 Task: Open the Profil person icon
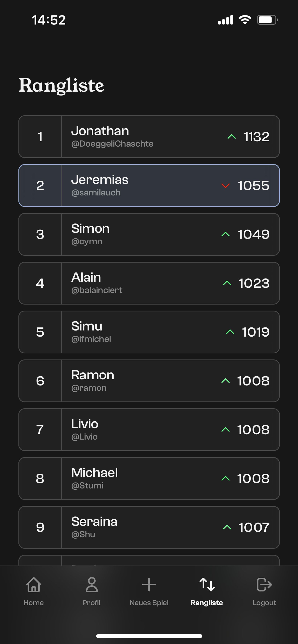click(91, 584)
